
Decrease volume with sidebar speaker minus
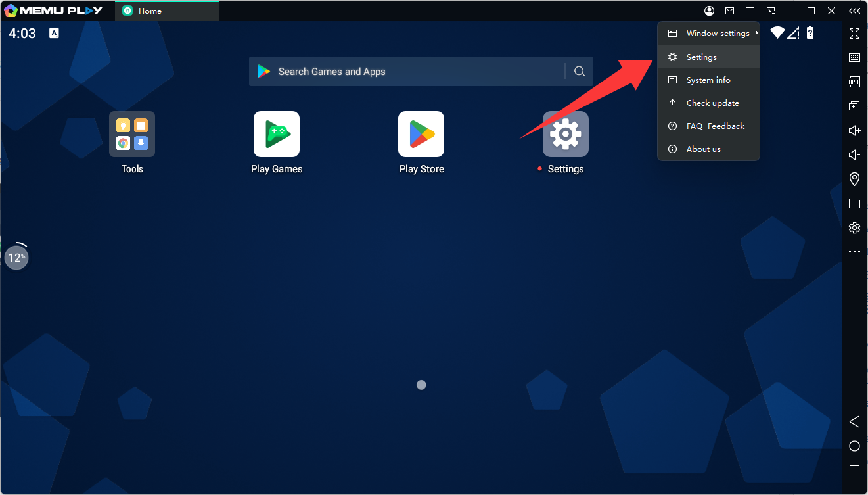click(854, 155)
